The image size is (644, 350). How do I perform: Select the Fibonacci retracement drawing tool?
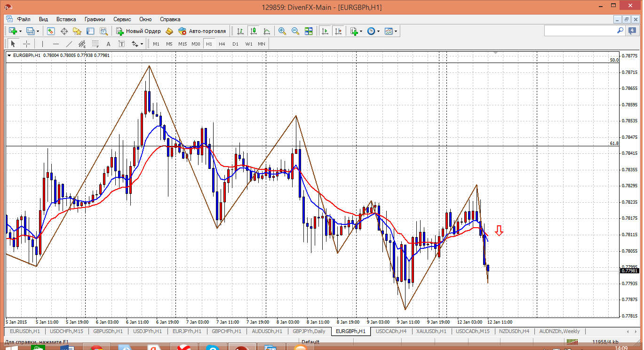tap(95, 44)
